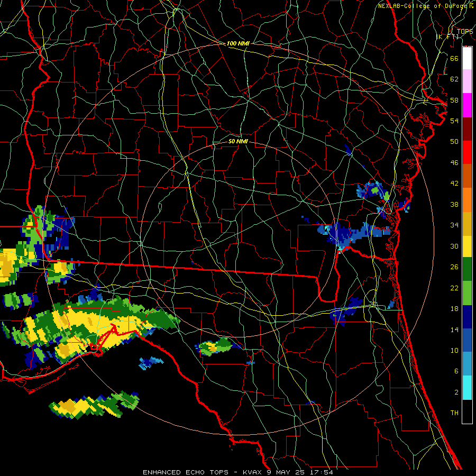Click the legend value 6

[x=456, y=371]
